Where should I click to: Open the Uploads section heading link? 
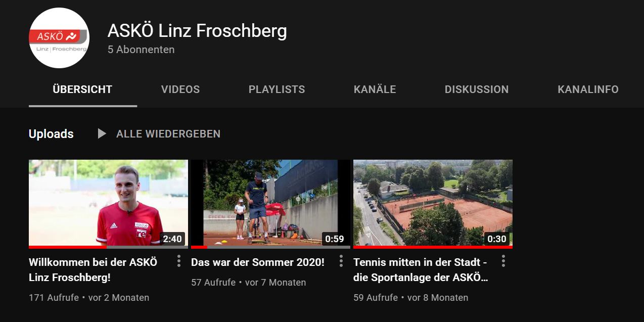coord(51,134)
